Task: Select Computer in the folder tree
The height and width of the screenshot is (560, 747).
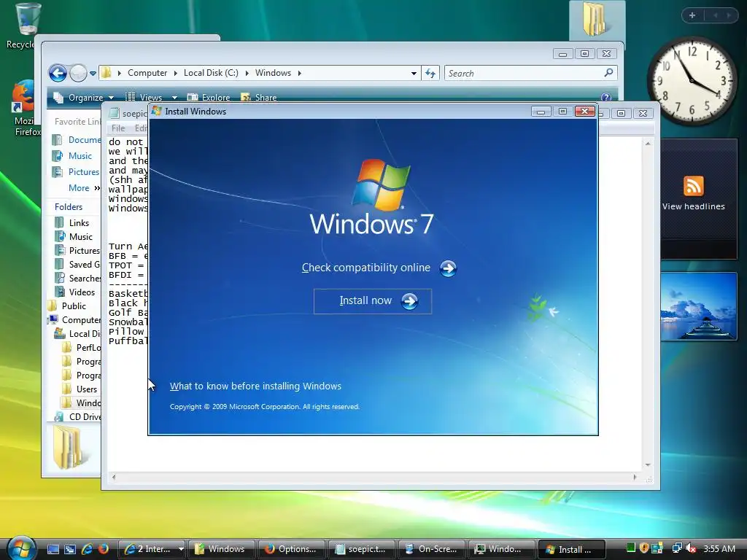Action: (x=75, y=319)
